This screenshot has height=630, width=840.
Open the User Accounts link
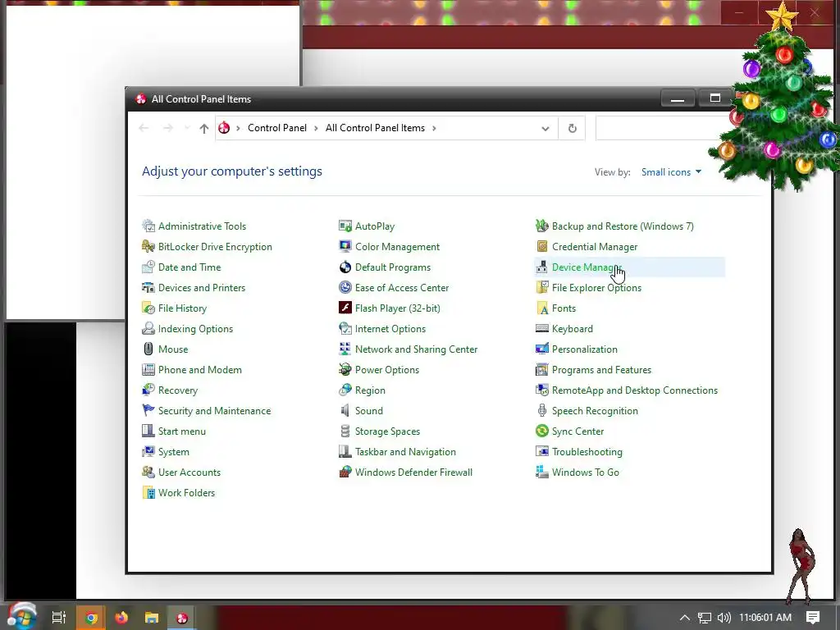[x=189, y=472]
